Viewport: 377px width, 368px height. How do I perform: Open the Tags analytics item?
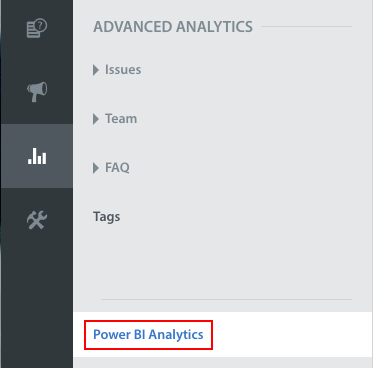point(107,217)
